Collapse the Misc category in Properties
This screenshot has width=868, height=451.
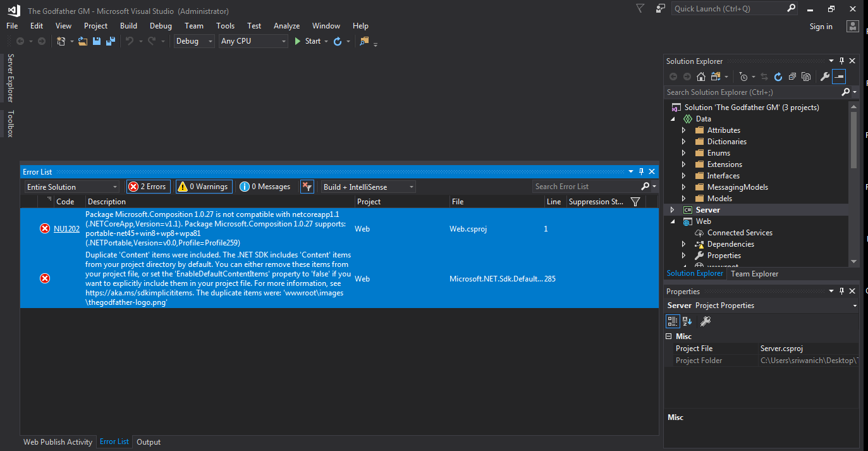669,337
